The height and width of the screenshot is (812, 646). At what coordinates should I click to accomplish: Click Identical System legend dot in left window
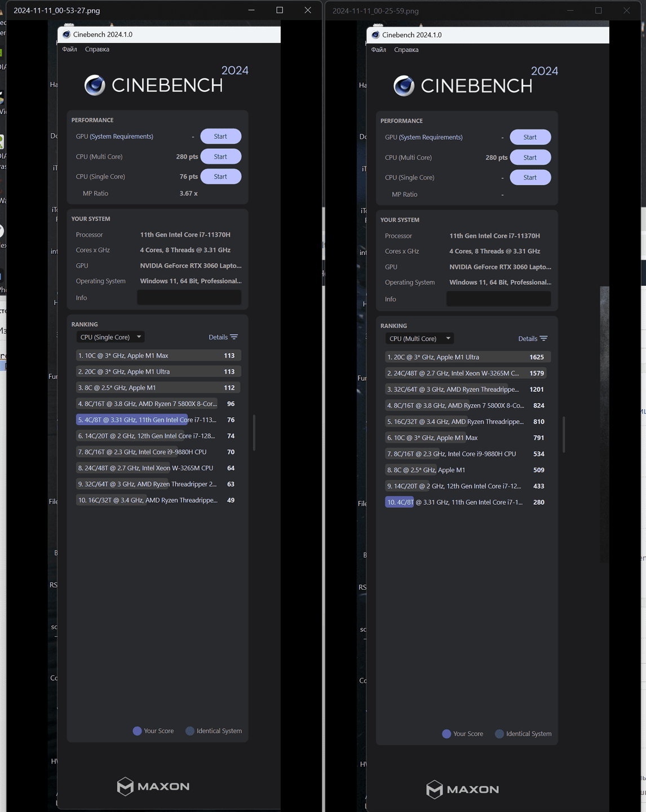click(190, 731)
